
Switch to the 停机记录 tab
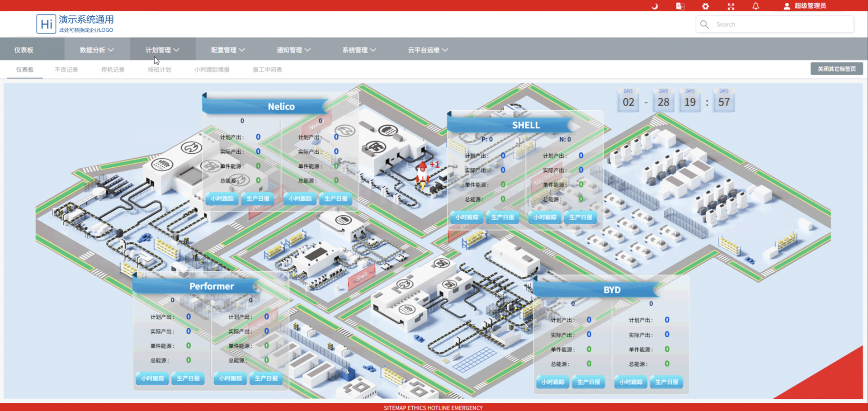[113, 70]
